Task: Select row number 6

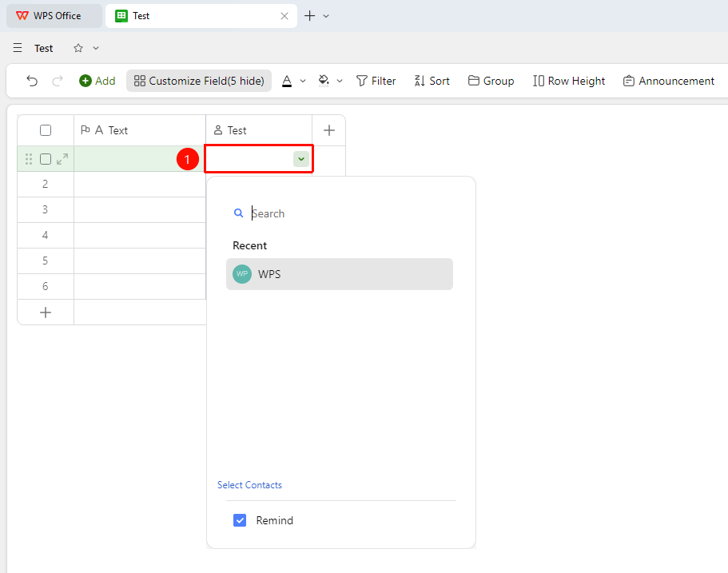Action: 45,286
